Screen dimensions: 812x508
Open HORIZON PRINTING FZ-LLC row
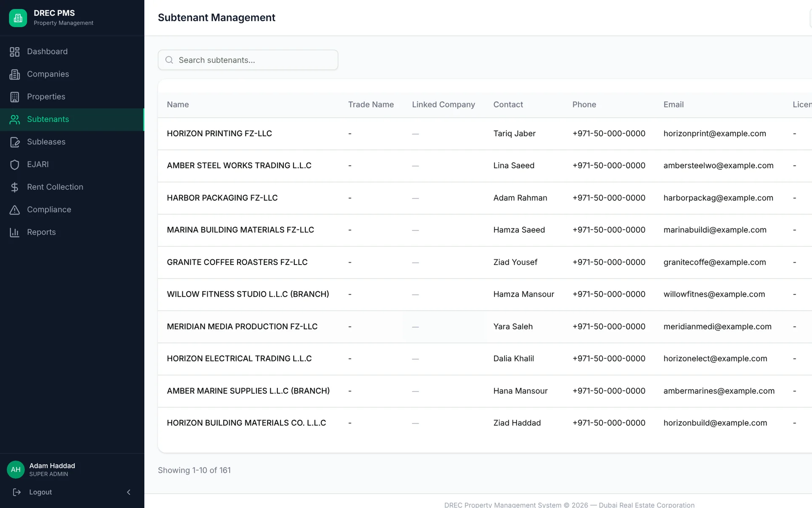(485, 134)
